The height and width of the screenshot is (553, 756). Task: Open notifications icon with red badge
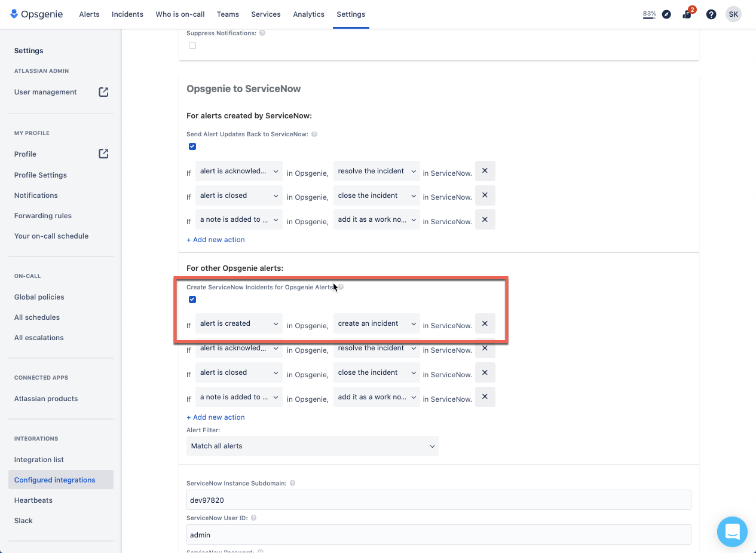click(688, 14)
